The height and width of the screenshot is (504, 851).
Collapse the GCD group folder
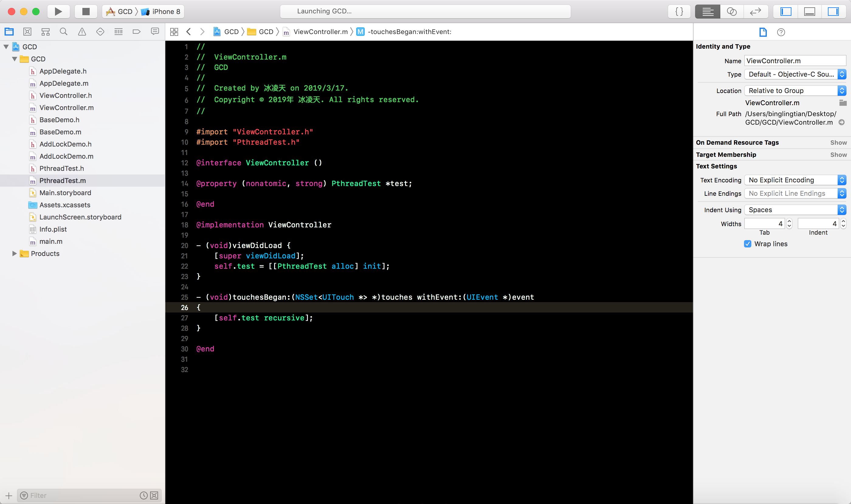coord(15,59)
